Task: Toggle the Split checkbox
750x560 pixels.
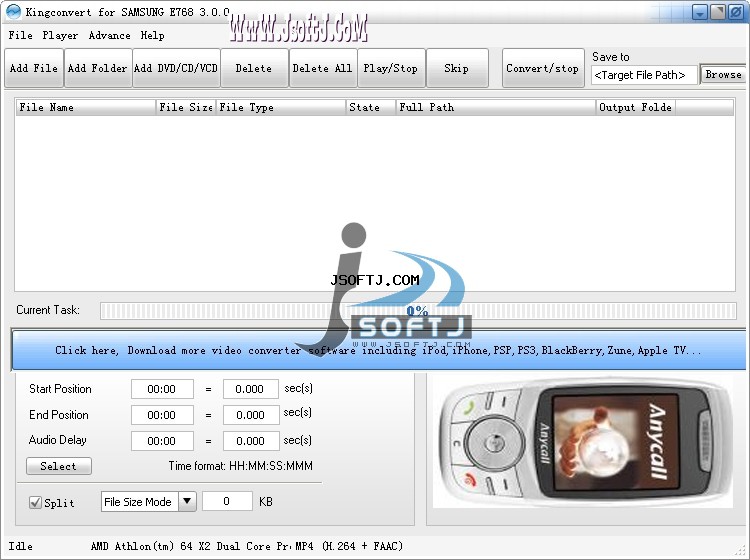Action: point(35,503)
